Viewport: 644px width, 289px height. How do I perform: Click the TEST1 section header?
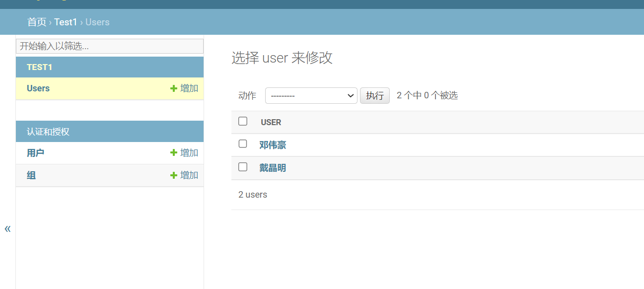(40, 67)
